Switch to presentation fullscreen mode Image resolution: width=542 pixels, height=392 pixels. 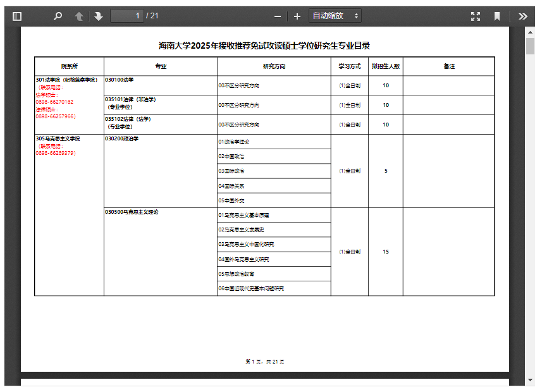click(x=476, y=16)
